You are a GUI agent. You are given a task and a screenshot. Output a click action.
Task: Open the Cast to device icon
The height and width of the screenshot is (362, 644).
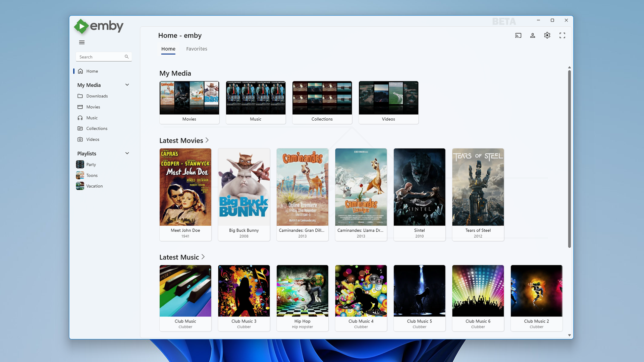(x=518, y=36)
